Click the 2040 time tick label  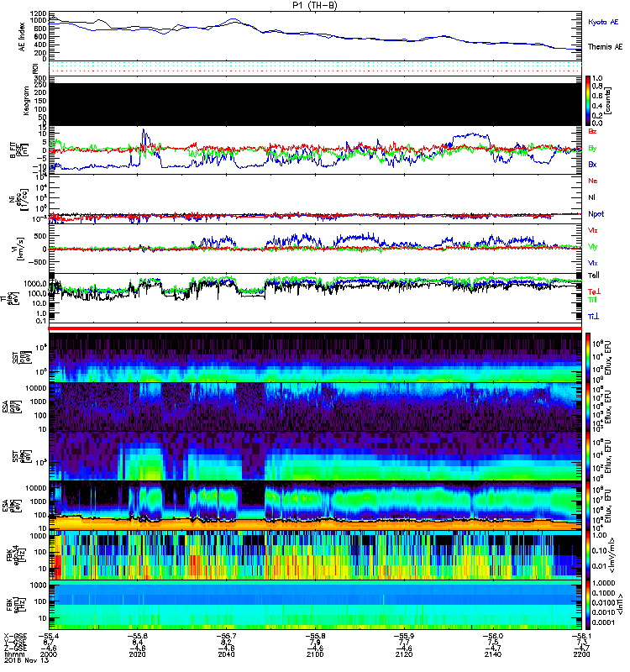coord(226,654)
